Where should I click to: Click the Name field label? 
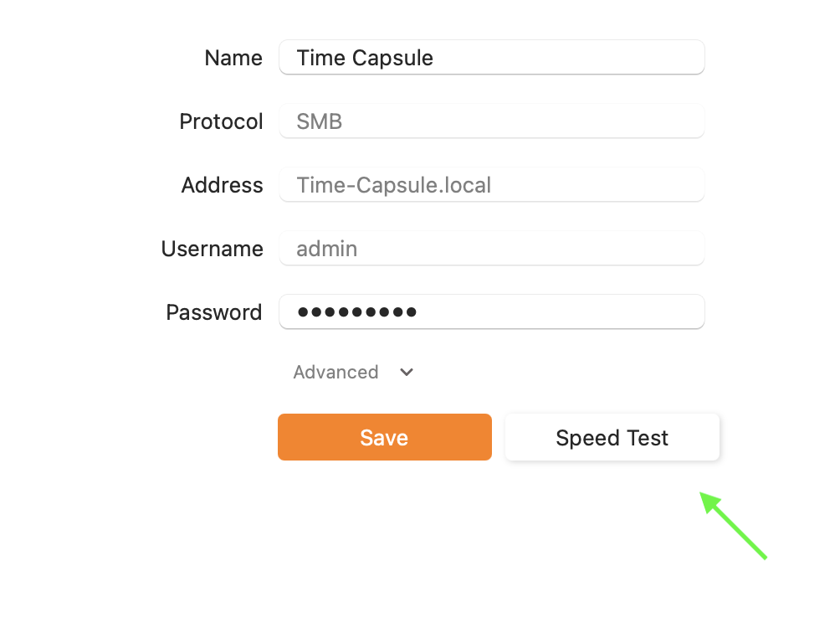click(x=233, y=58)
